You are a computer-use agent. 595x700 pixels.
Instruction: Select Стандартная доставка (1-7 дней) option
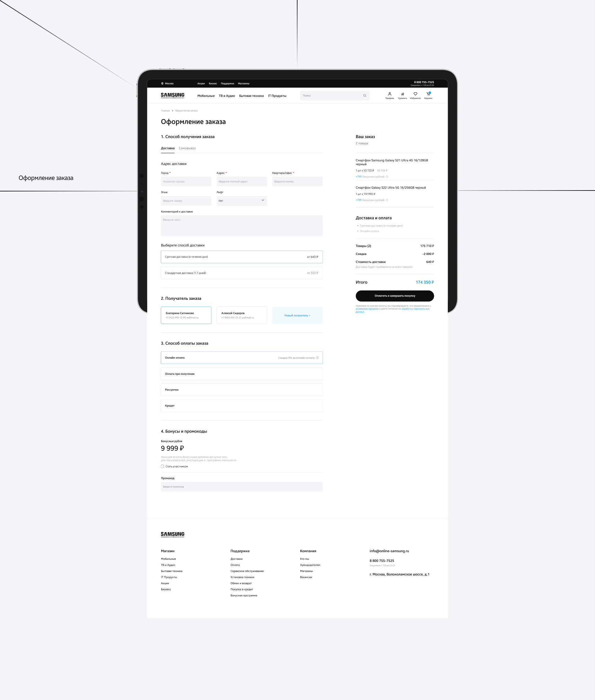pyautogui.click(x=241, y=273)
